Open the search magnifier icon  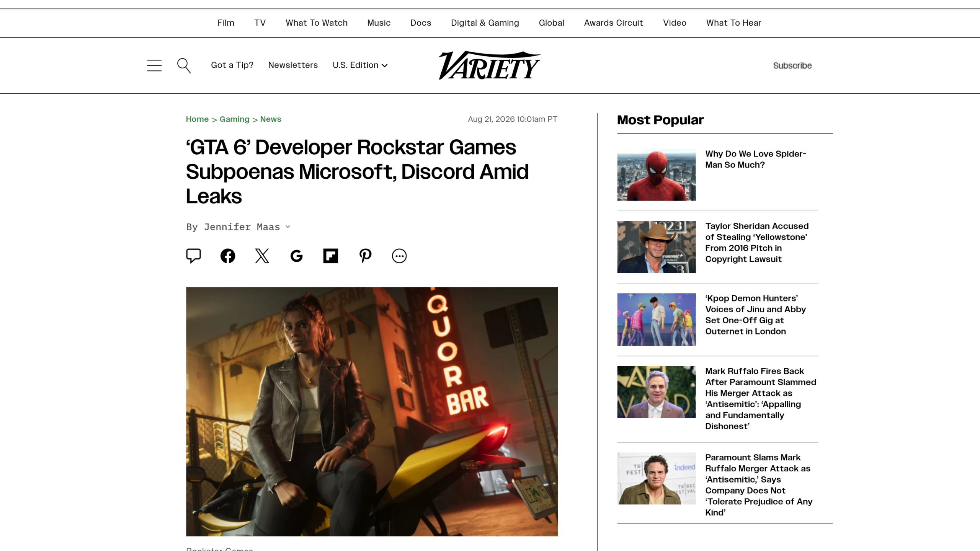184,65
